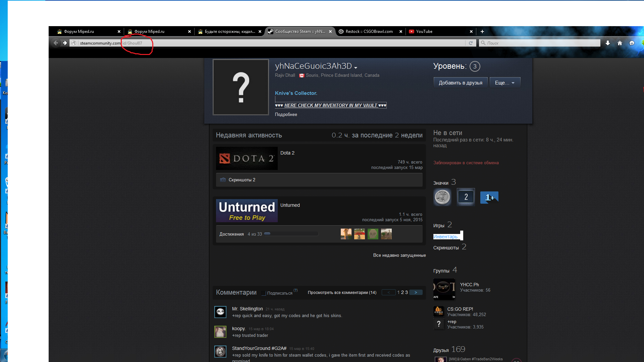Open koopy's commenter avatar

pyautogui.click(x=220, y=332)
